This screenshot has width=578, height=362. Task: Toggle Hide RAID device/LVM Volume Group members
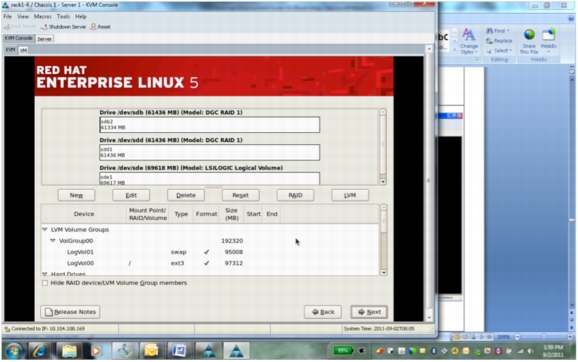(45, 283)
